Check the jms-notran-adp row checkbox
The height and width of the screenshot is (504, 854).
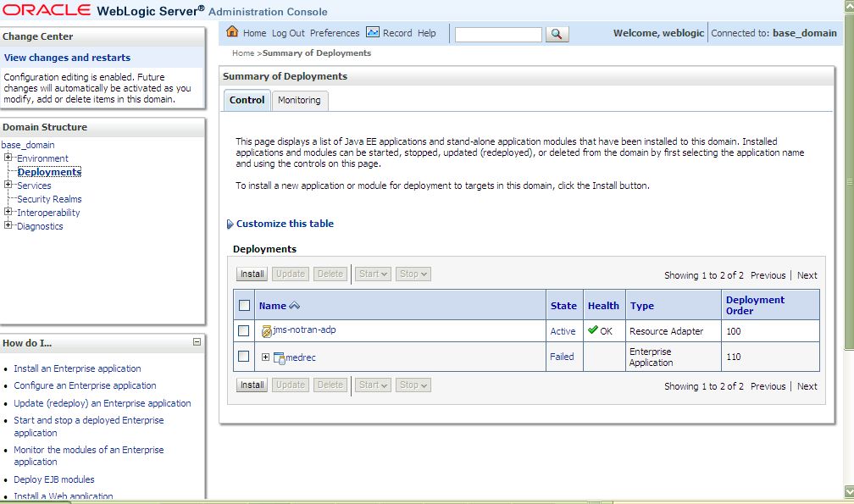click(243, 330)
